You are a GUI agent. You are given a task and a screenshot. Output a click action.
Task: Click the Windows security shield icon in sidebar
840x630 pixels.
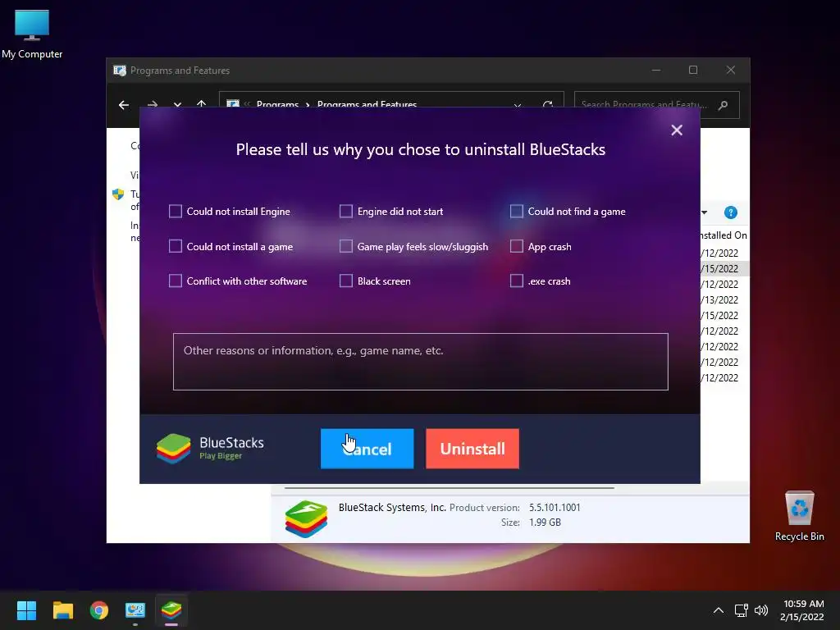coord(118,194)
